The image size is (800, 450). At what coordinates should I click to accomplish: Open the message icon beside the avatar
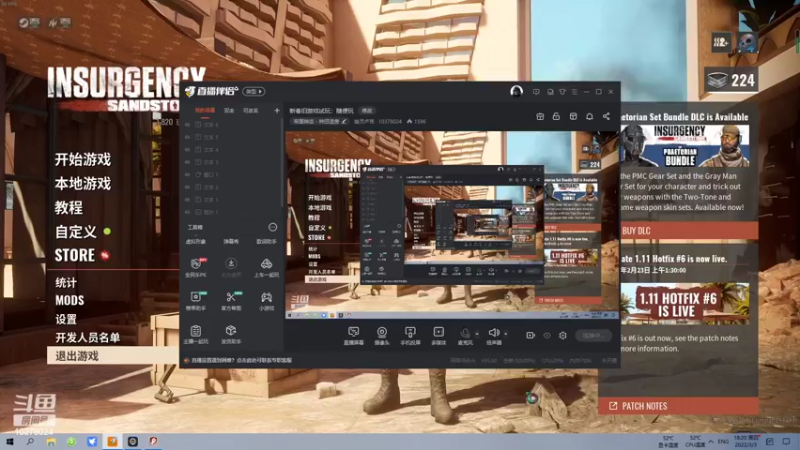(x=536, y=92)
